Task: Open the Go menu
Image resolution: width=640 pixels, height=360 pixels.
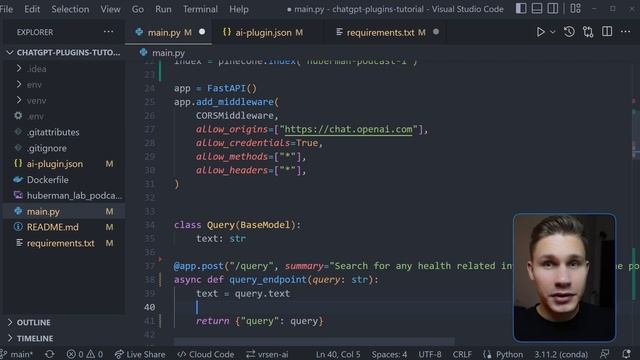Action: [x=138, y=9]
